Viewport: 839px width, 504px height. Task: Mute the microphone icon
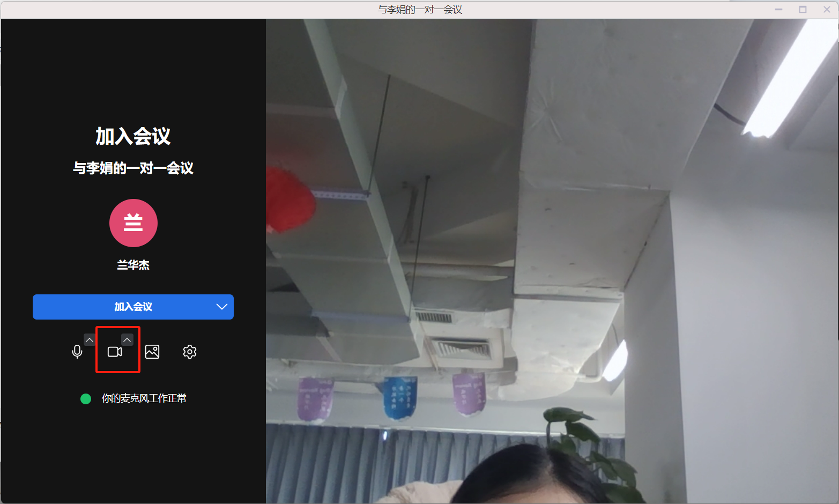(x=77, y=352)
